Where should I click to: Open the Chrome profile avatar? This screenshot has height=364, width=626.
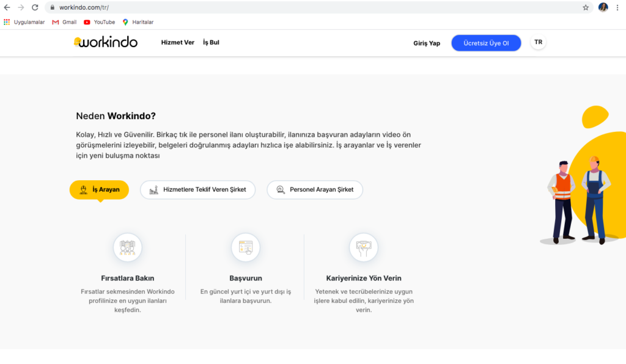coord(603,7)
